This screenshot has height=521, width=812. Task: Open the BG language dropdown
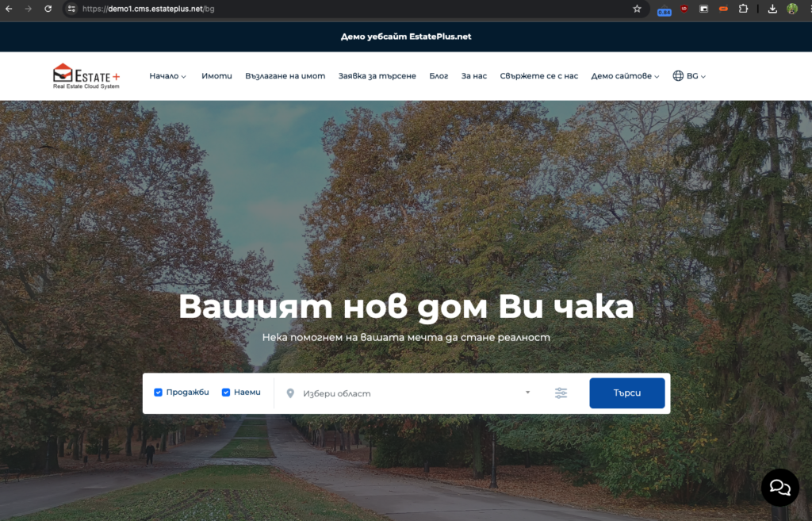[689, 75]
